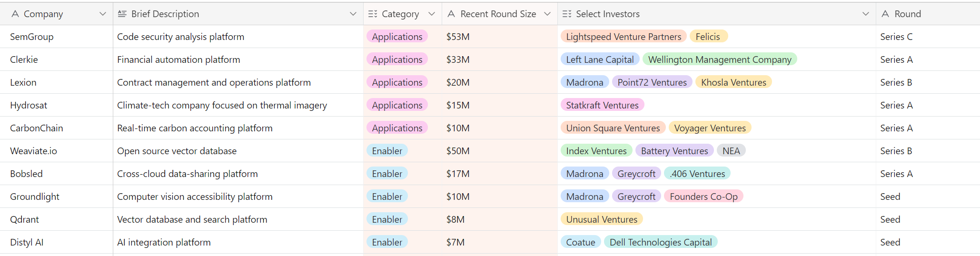Screen dimensions: 980x256
Task: Select the Lexion company cell
Action: [x=57, y=82]
